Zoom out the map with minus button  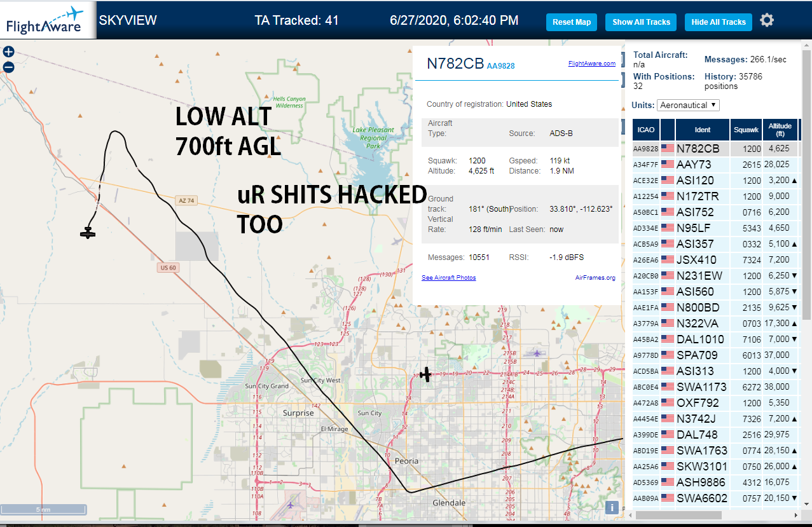coord(8,67)
